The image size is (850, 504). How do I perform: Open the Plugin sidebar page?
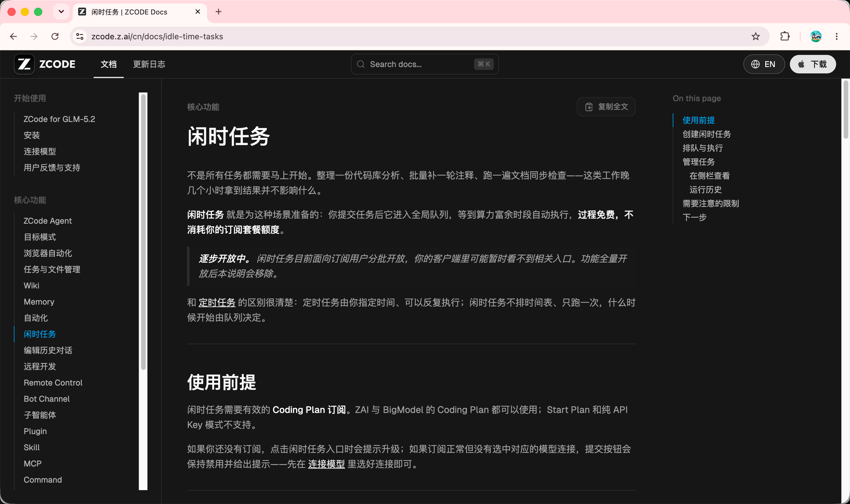pyautogui.click(x=35, y=431)
